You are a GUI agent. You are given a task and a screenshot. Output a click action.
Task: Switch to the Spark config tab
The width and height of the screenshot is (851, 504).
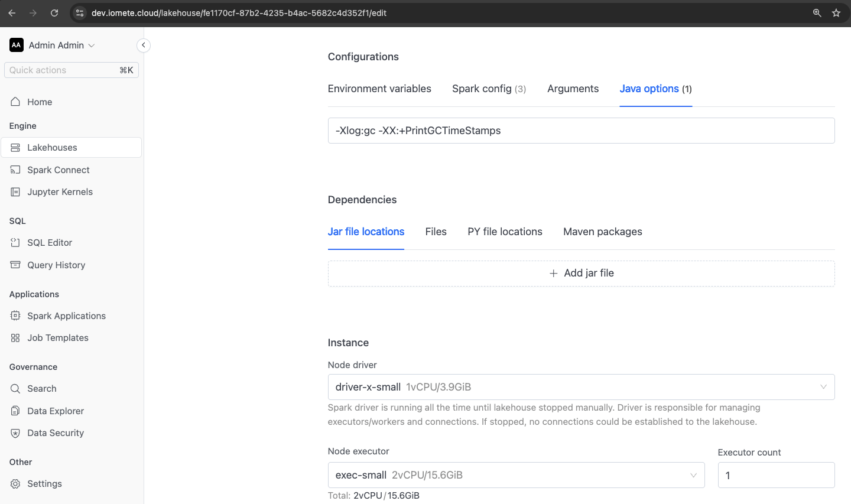(x=489, y=89)
